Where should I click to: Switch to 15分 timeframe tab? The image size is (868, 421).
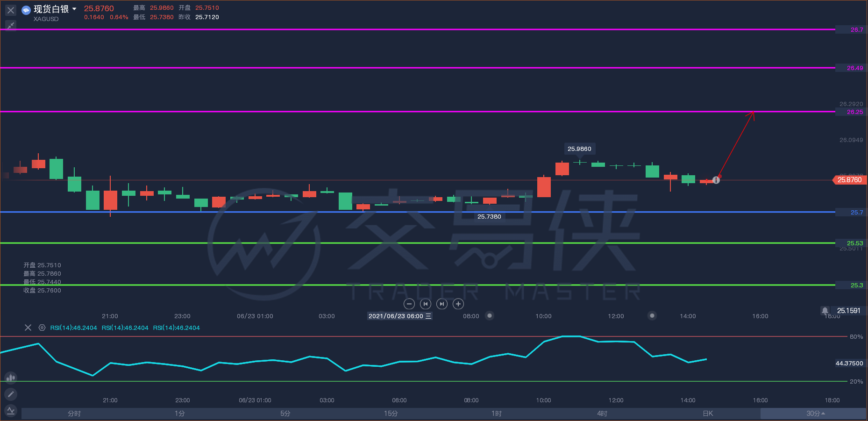point(391,414)
